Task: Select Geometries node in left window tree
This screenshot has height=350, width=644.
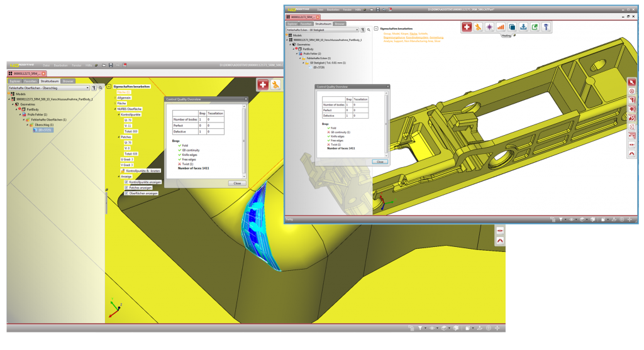Action: (x=28, y=104)
